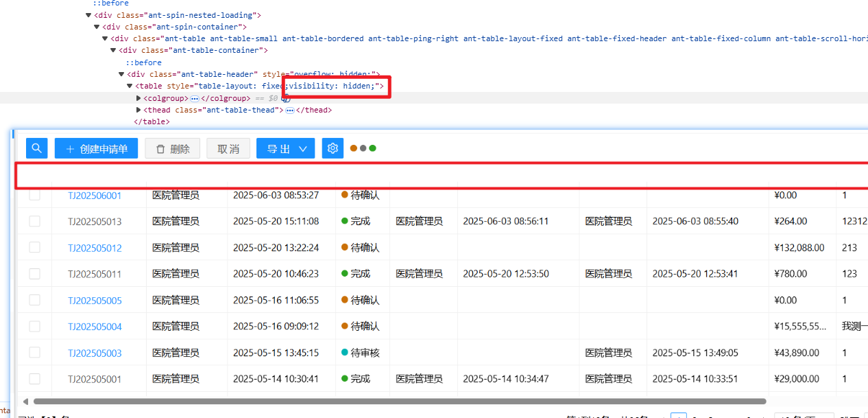This screenshot has width=868, height=418.
Task: Toggle the checkbox for TJ202505001
Action: click(34, 378)
